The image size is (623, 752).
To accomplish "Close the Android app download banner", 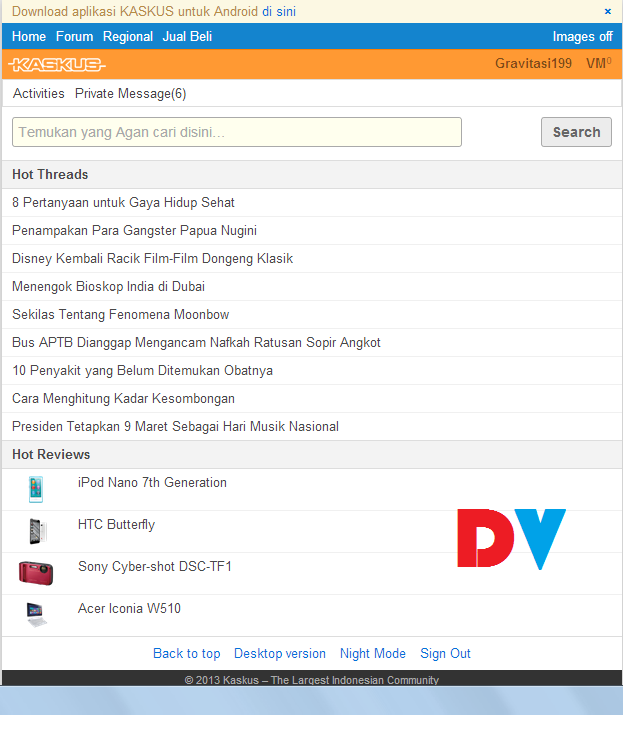I will (x=608, y=12).
